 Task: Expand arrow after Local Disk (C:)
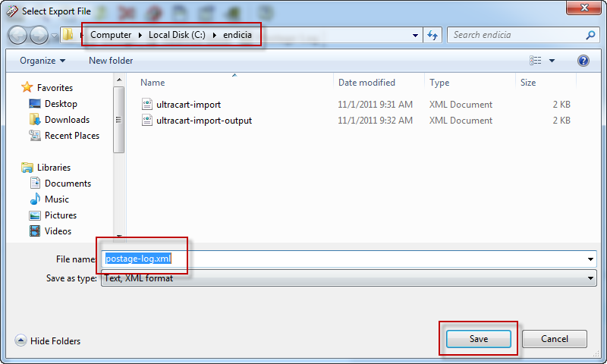point(215,35)
